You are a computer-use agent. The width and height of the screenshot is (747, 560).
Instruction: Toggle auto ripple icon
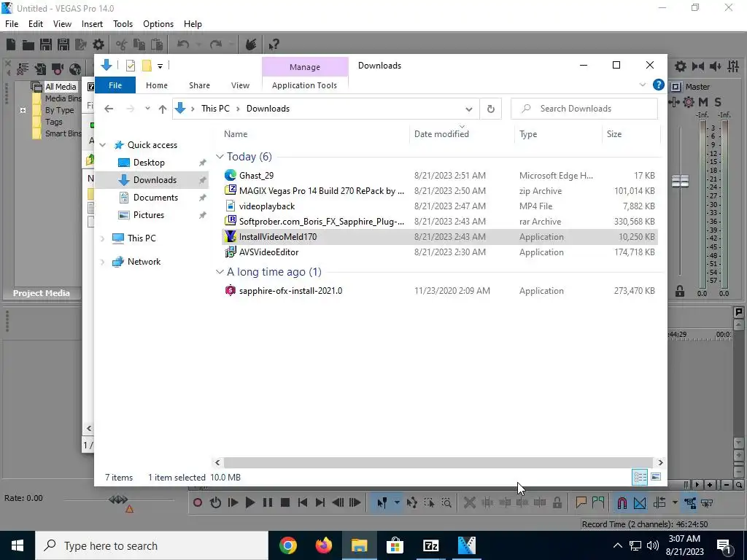659,502
